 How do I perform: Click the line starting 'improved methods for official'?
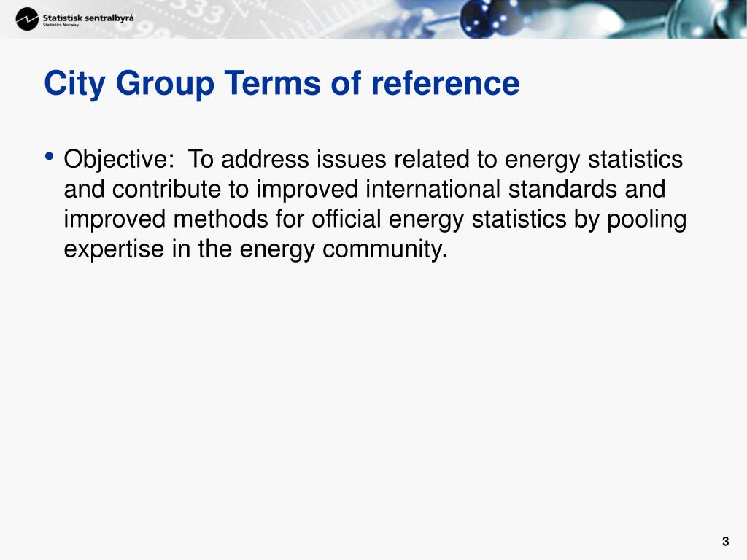tap(375, 219)
